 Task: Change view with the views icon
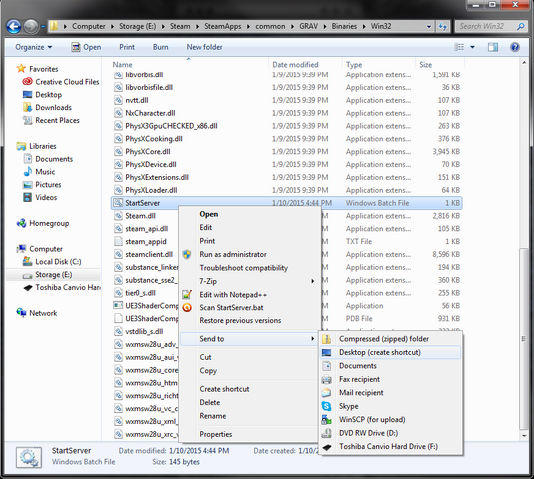coord(459,47)
